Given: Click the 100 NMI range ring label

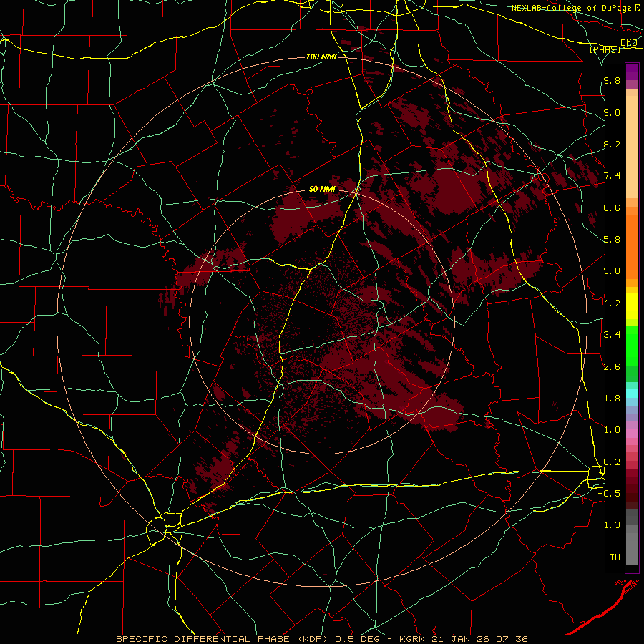Looking at the screenshot, I should (x=321, y=57).
